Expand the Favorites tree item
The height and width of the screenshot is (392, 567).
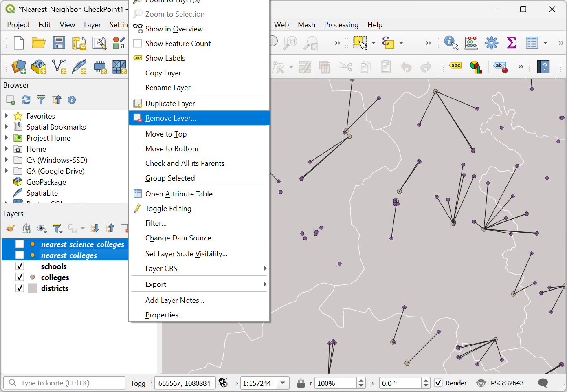click(7, 116)
